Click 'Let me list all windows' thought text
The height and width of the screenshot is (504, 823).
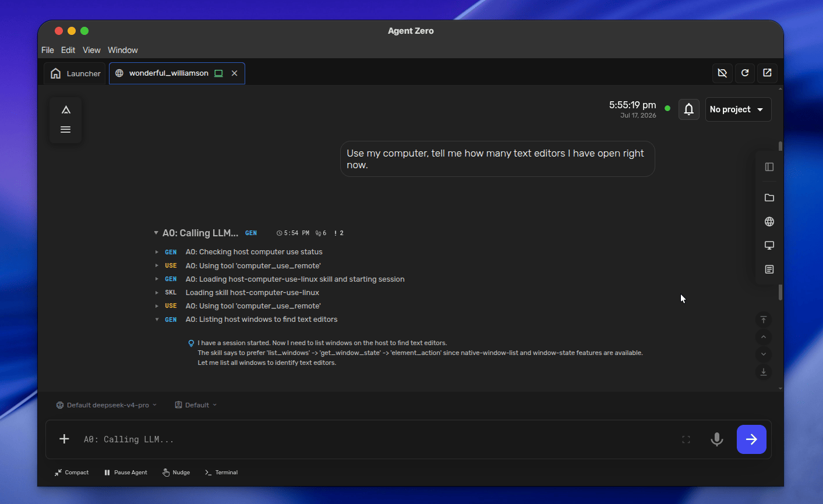coord(267,363)
